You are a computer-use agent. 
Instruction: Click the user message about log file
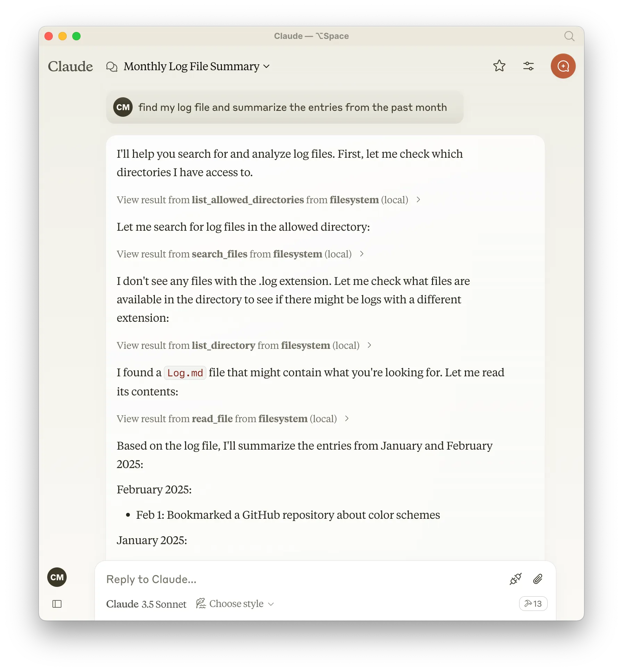292,107
